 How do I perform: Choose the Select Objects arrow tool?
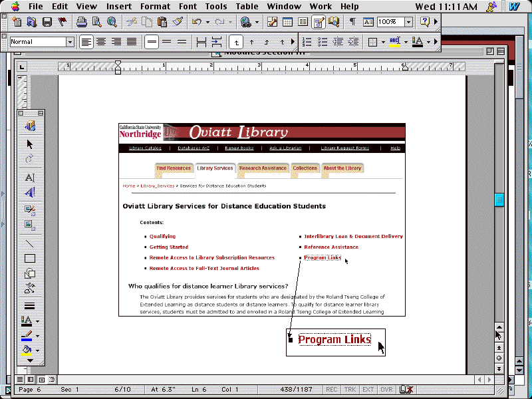coord(30,144)
